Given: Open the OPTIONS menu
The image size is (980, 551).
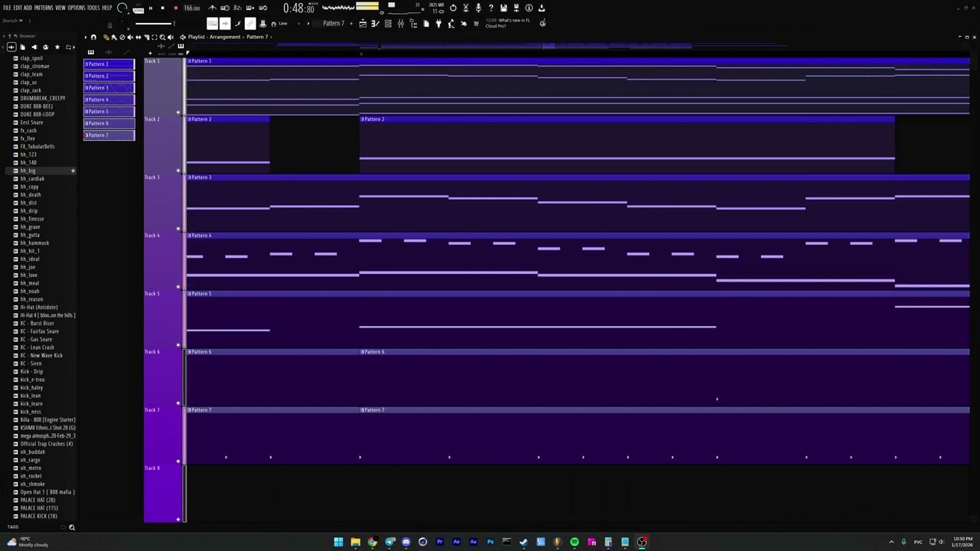Looking at the screenshot, I should (77, 8).
